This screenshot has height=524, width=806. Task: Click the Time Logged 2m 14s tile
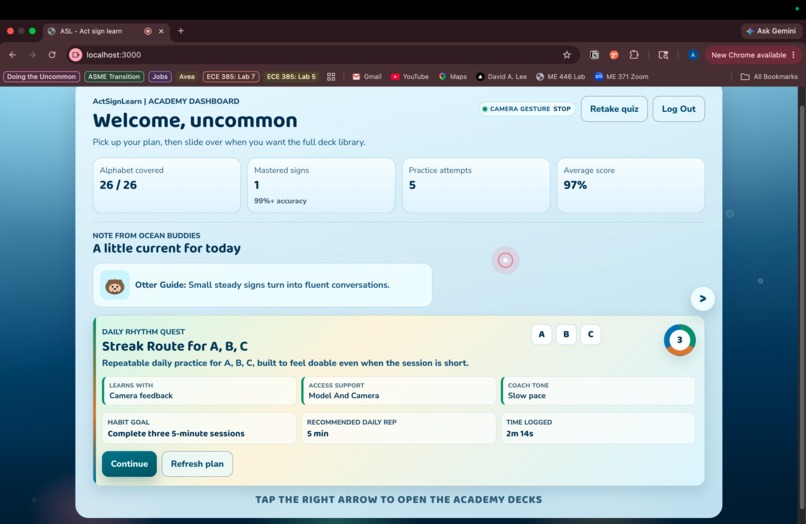(598, 428)
